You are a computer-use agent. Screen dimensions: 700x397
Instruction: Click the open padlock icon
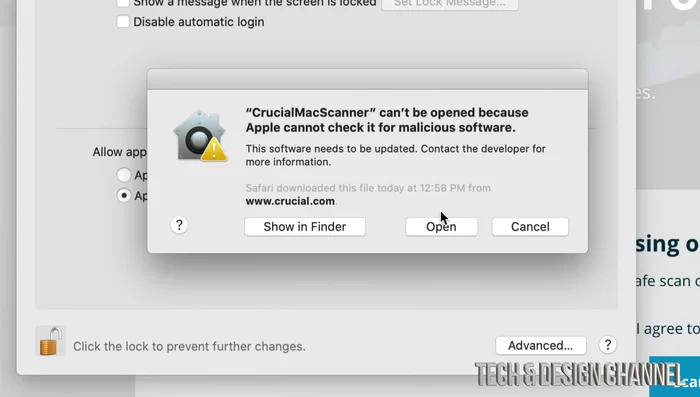[x=50, y=341]
